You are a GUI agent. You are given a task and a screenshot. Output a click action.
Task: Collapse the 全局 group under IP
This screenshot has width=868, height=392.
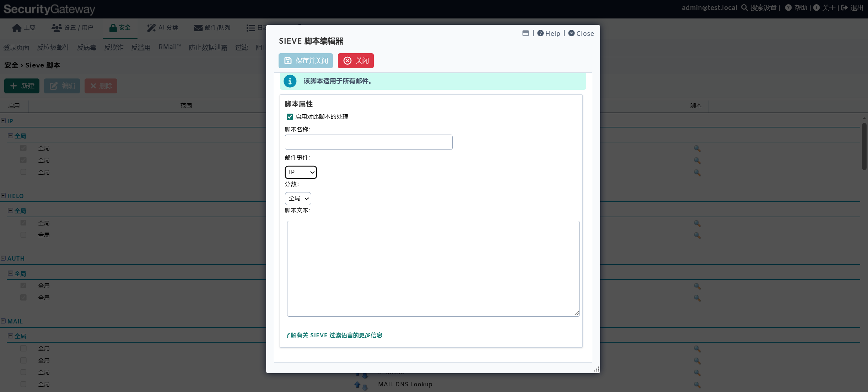pos(10,136)
